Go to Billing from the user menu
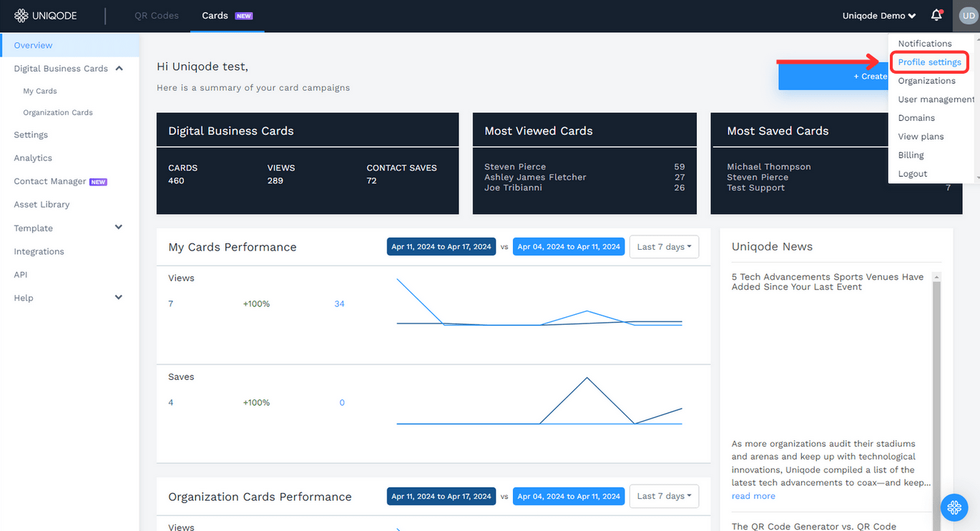Viewport: 980px width, 531px height. point(911,155)
